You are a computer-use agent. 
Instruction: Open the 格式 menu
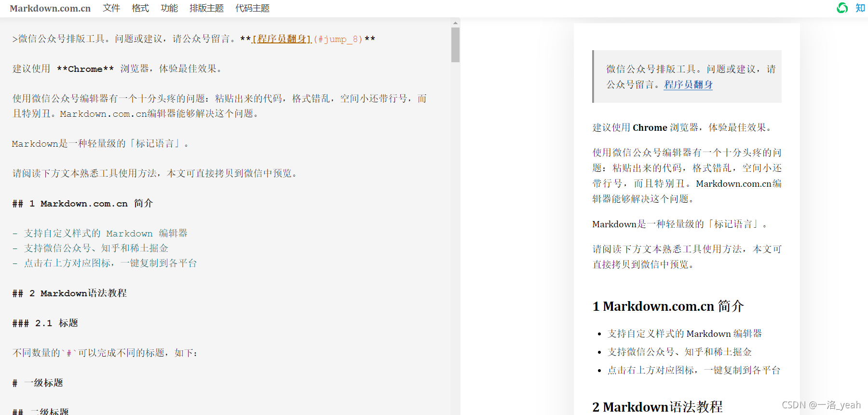pyautogui.click(x=140, y=8)
